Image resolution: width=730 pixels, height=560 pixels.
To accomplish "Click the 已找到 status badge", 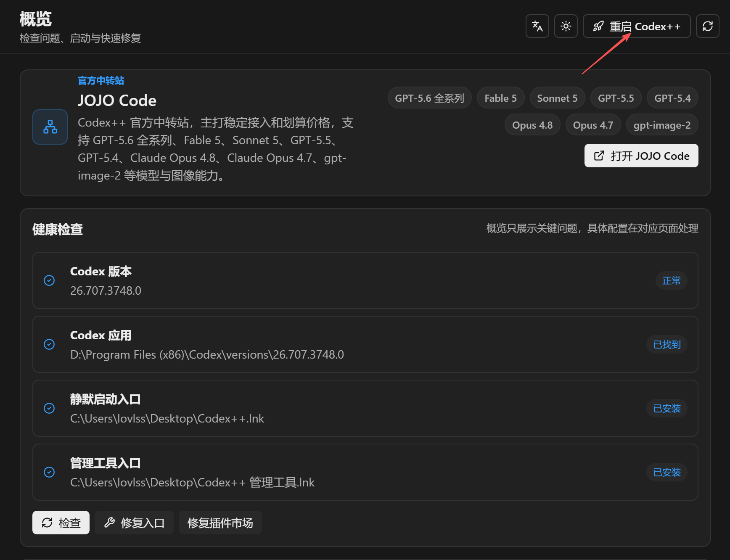I will (x=667, y=344).
